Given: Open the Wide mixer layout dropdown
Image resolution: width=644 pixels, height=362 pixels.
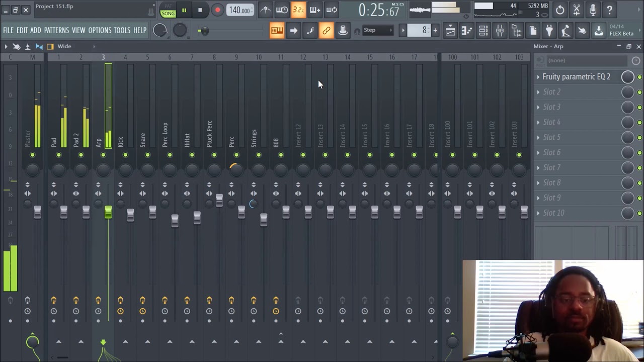Looking at the screenshot, I should pyautogui.click(x=76, y=46).
